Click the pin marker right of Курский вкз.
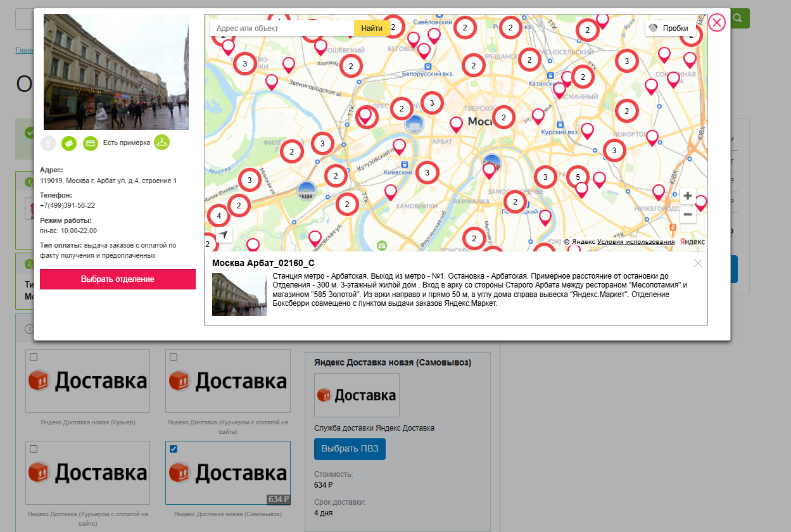791x532 pixels. (x=588, y=131)
